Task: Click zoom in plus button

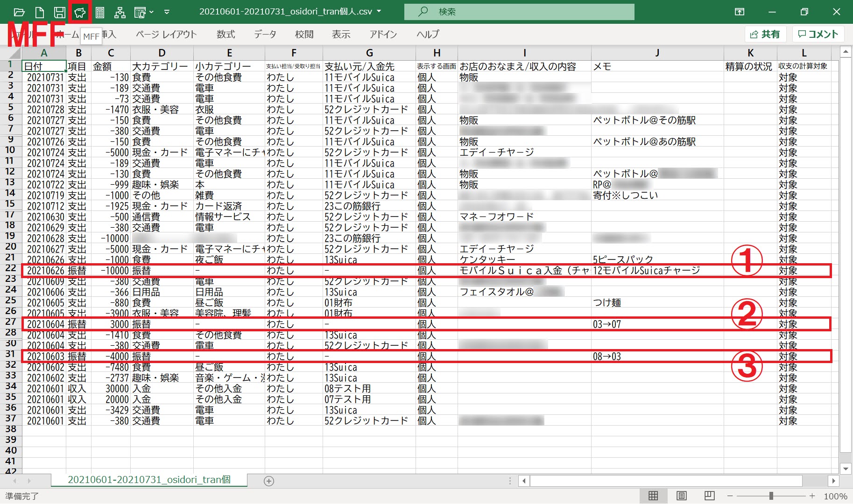Action: 812,496
